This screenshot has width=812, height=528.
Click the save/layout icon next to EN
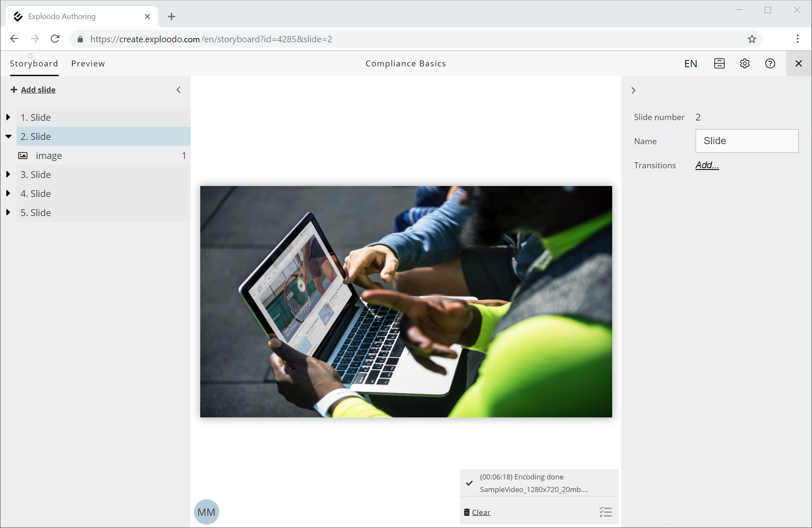click(719, 63)
